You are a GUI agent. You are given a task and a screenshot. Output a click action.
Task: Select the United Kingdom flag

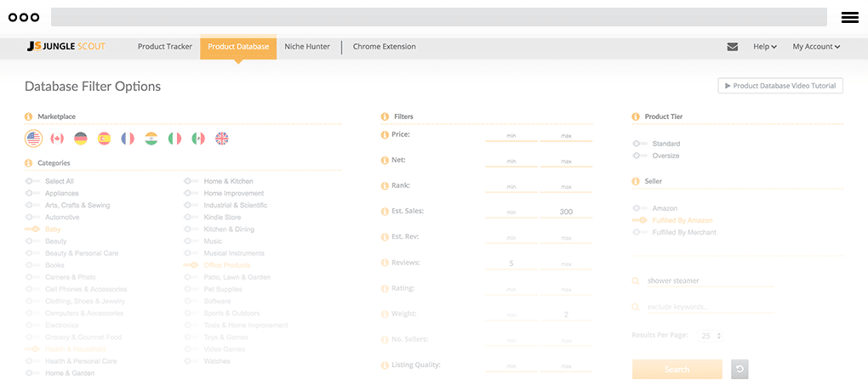click(x=222, y=139)
